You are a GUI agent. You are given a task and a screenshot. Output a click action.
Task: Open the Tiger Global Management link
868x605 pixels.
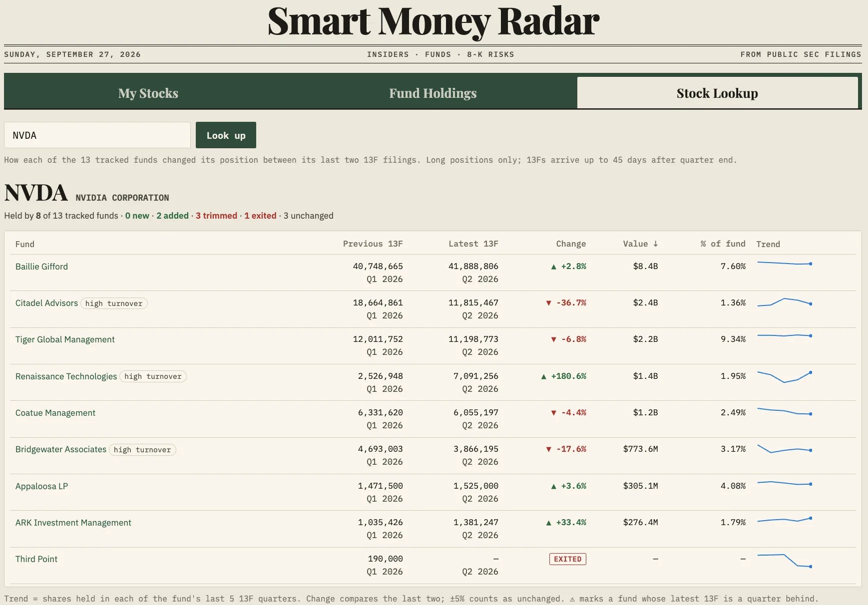65,339
